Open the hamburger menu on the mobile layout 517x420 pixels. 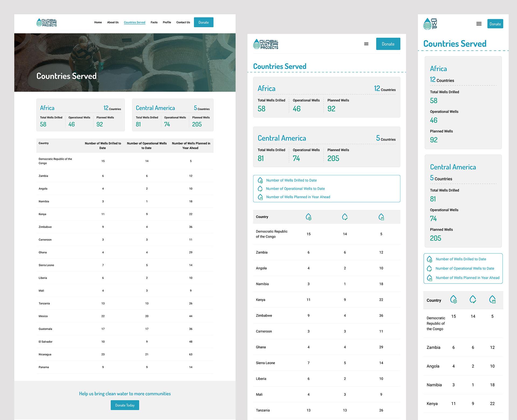[479, 24]
